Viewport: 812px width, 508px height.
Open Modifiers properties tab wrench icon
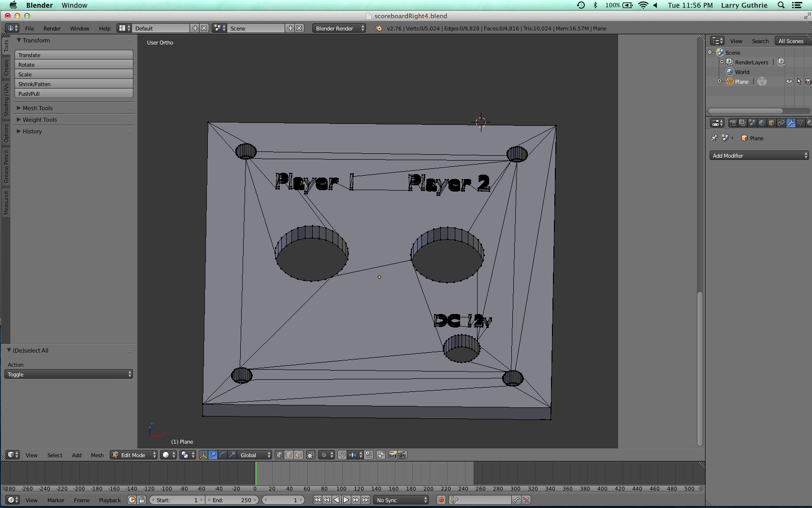tap(791, 123)
